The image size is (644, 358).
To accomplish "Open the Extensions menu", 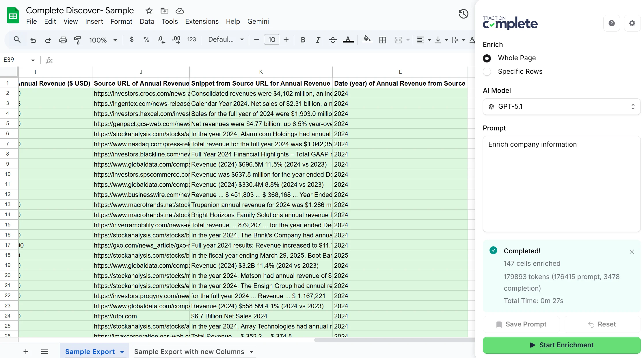I will coord(202,21).
